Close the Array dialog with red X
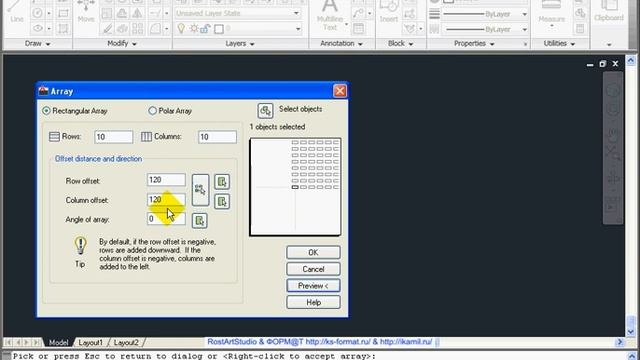Screen dimensions: 640x360 click(x=340, y=91)
